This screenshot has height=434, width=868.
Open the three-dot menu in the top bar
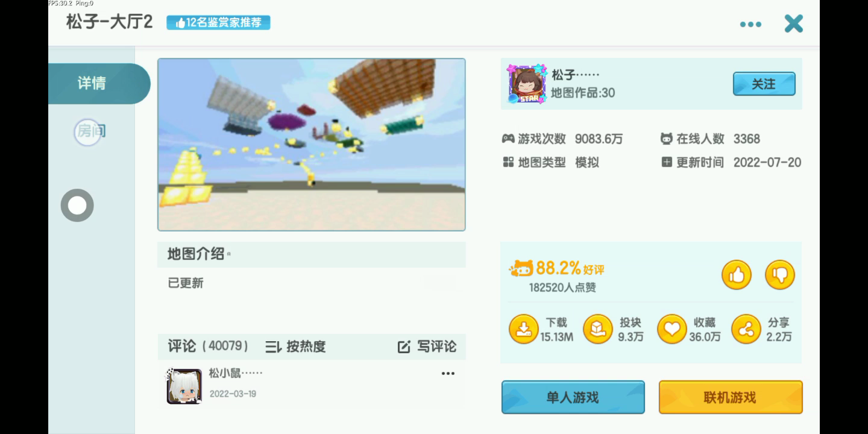(750, 24)
